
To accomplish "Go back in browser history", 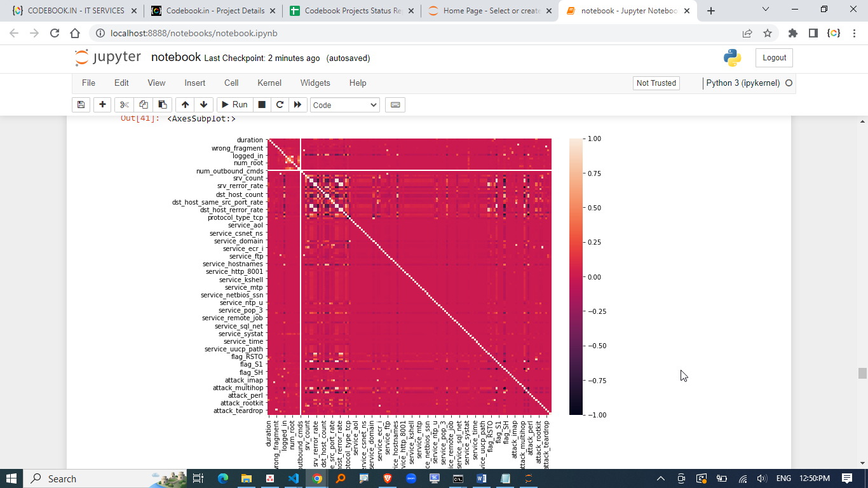I will tap(14, 33).
